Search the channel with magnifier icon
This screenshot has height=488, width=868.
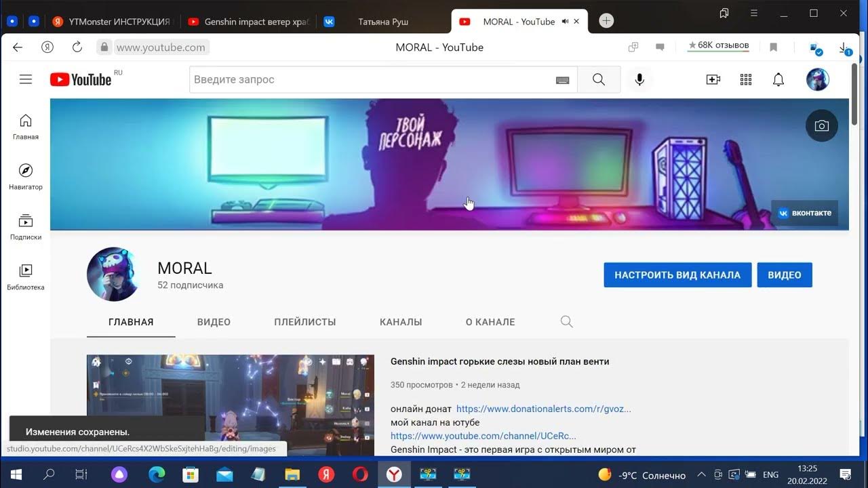pyautogui.click(x=567, y=322)
